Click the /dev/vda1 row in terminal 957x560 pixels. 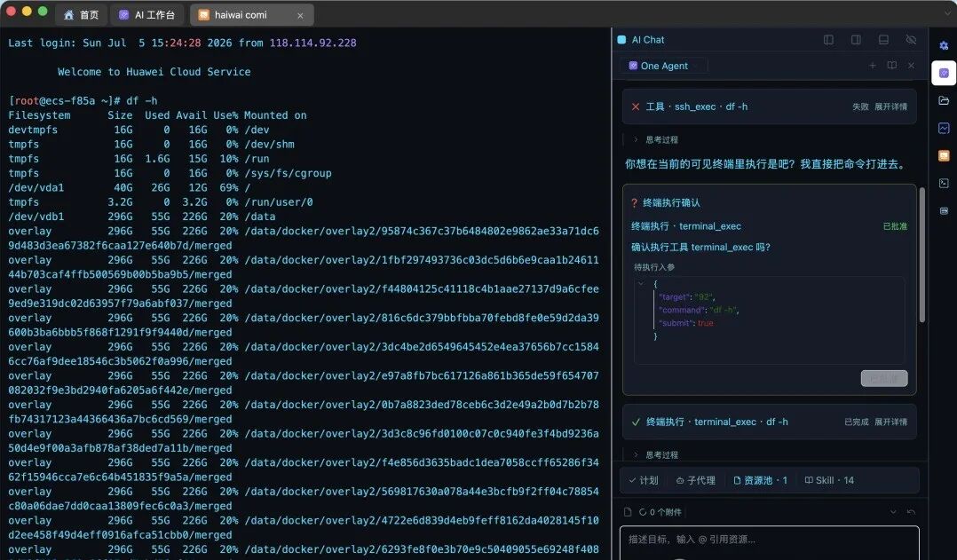(x=130, y=188)
